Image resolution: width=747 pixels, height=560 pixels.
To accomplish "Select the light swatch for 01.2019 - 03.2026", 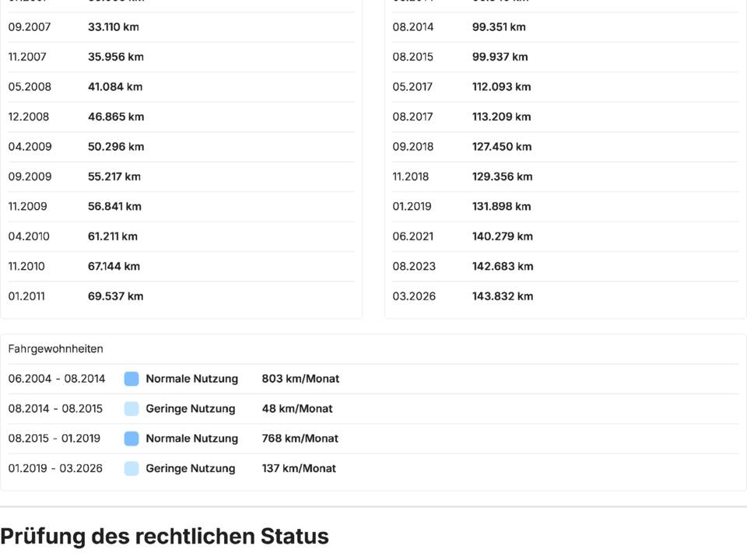I will (x=132, y=468).
